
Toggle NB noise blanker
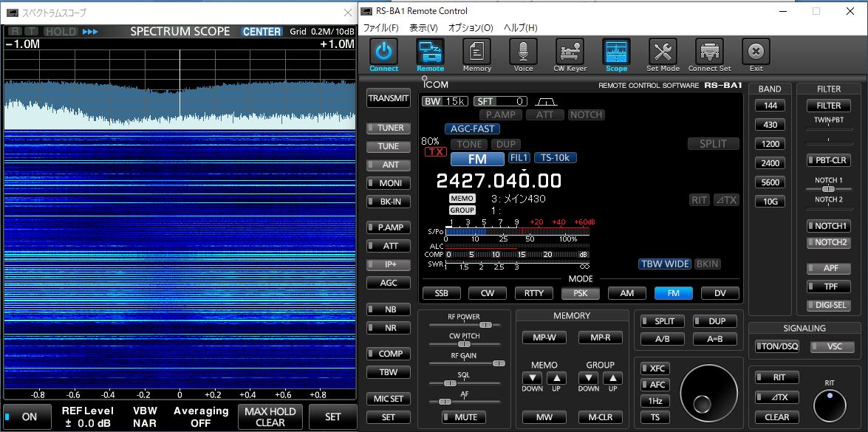tap(389, 309)
